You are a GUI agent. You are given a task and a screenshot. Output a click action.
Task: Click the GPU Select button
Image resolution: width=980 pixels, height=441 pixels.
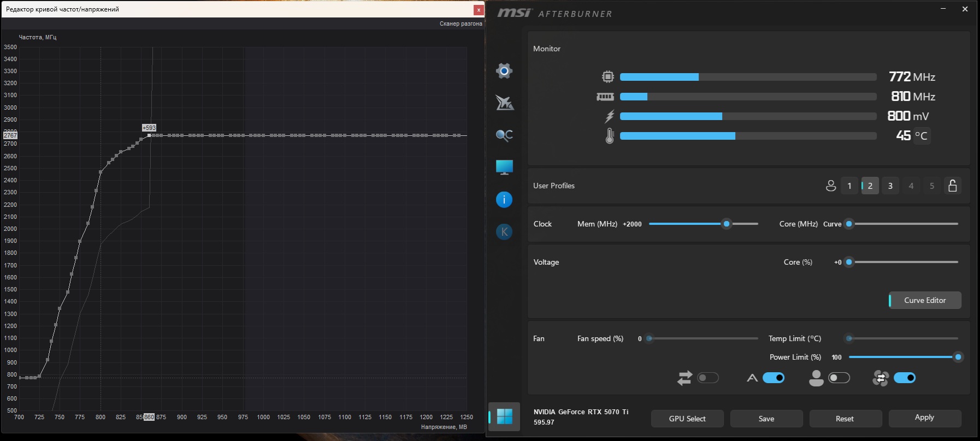point(687,419)
